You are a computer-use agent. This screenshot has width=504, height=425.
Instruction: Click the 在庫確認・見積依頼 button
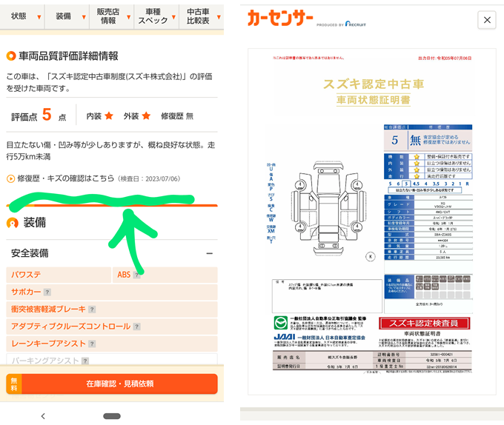(112, 384)
